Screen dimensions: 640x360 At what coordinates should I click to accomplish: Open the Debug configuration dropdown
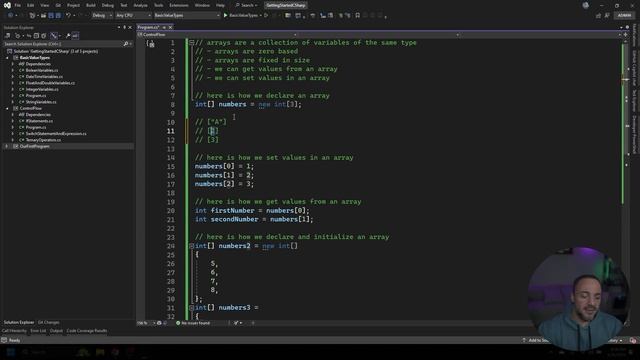click(102, 16)
